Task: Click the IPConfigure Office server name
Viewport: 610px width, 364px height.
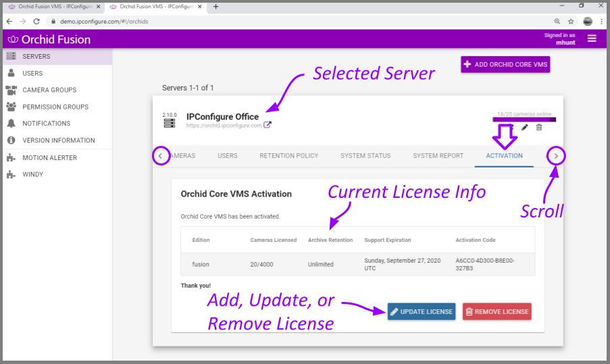Action: click(222, 117)
